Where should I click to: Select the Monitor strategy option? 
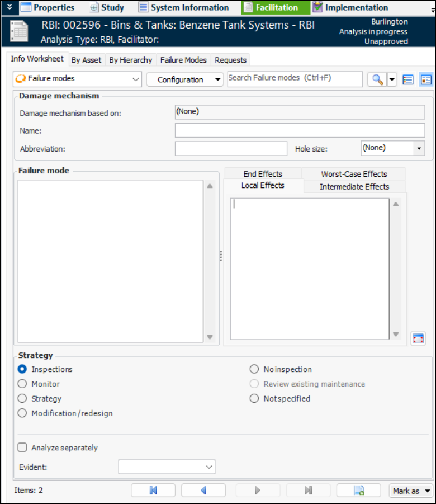pyautogui.click(x=22, y=384)
